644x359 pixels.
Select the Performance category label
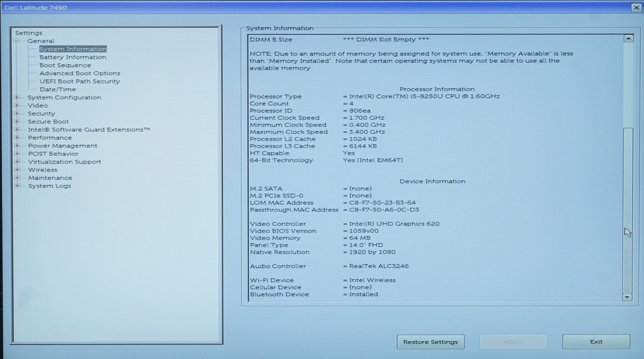tap(50, 138)
